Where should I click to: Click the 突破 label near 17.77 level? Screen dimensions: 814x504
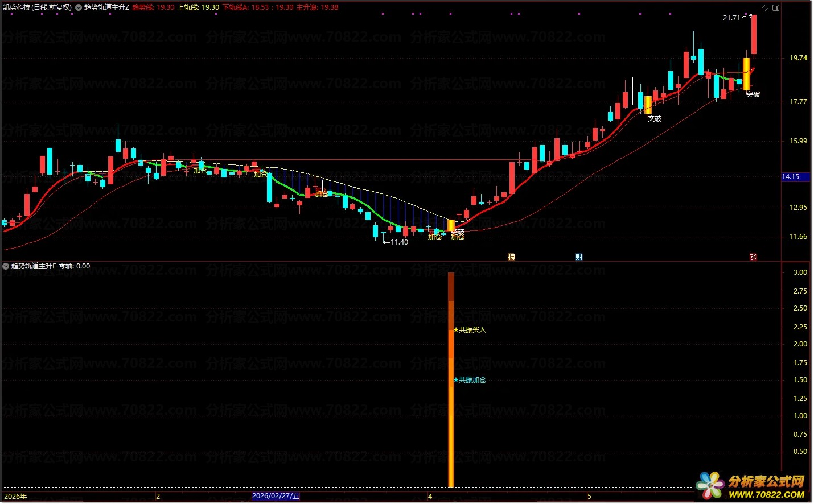coord(655,119)
